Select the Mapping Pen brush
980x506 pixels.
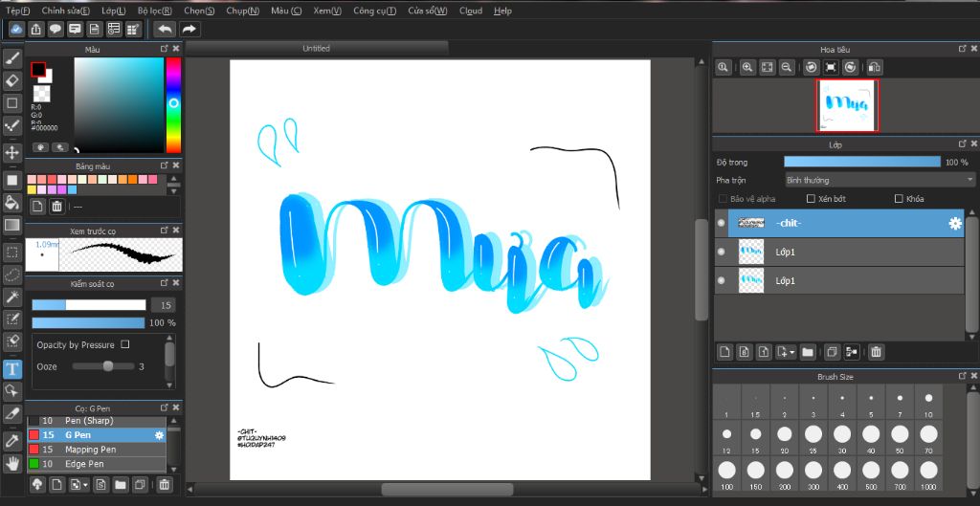coord(97,450)
